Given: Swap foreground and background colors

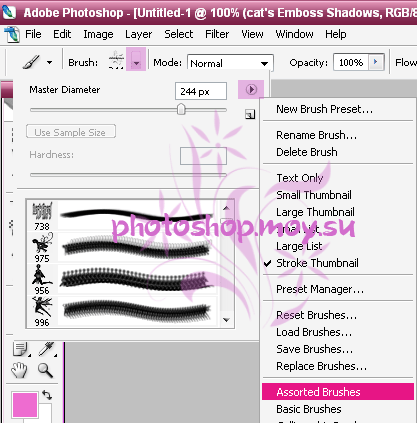Looking at the screenshot, I should click(x=47, y=395).
